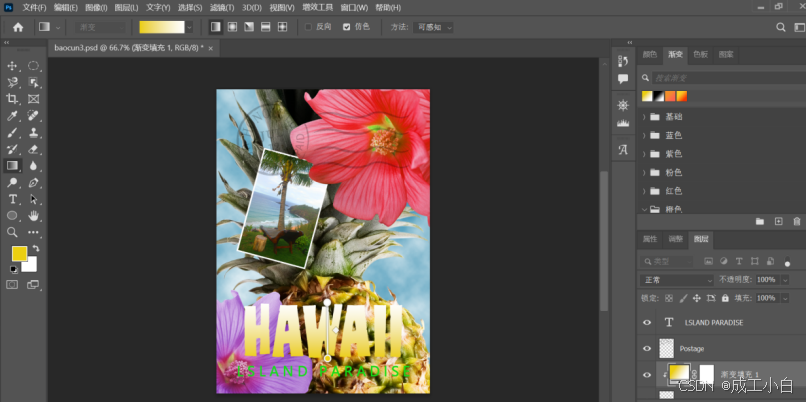Viewport: 807px width, 402px height.
Task: Enable the 反向 (Reverse) checkbox
Action: click(x=308, y=27)
